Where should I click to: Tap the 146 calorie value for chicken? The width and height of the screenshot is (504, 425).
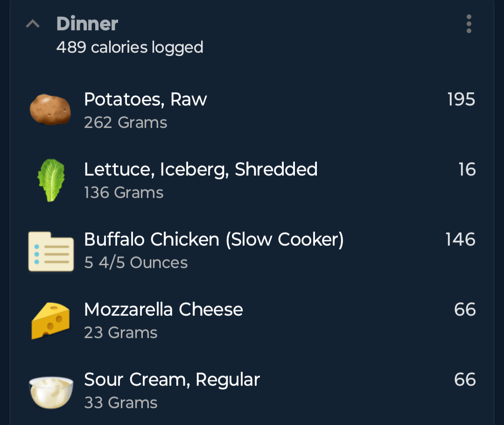pos(460,240)
